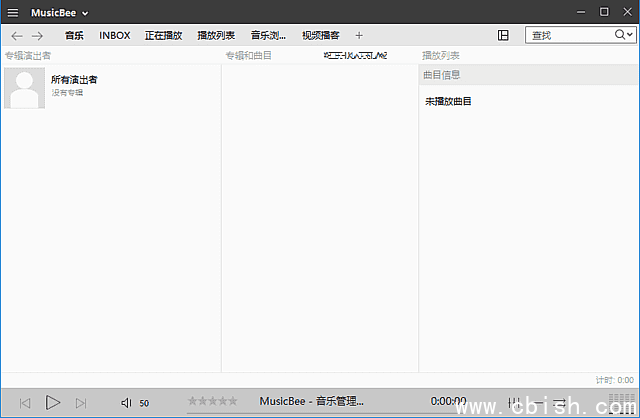Go back with the left arrow
This screenshot has width=640, height=418.
pyautogui.click(x=17, y=36)
